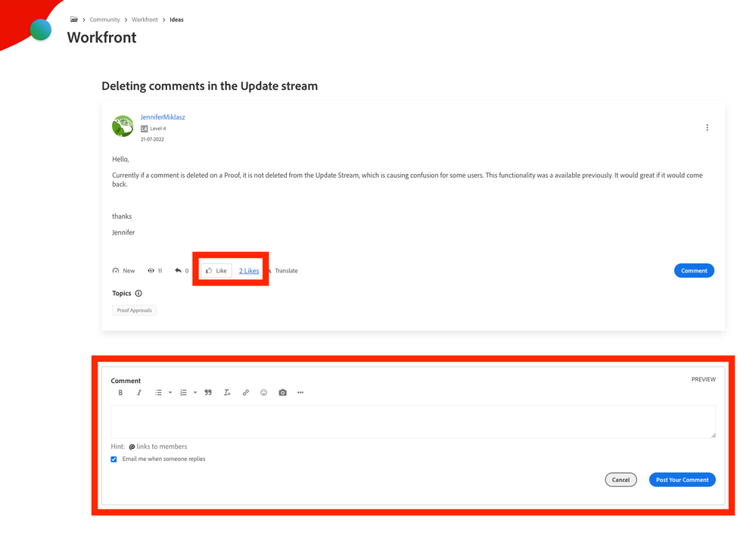Expand the numbered list style dropdown arrow
The height and width of the screenshot is (554, 756).
coord(195,393)
